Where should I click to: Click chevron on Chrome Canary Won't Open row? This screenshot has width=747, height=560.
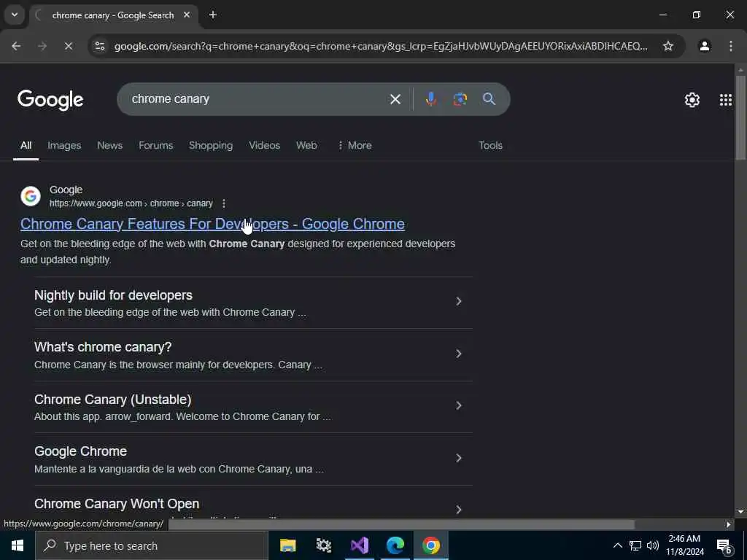(458, 510)
